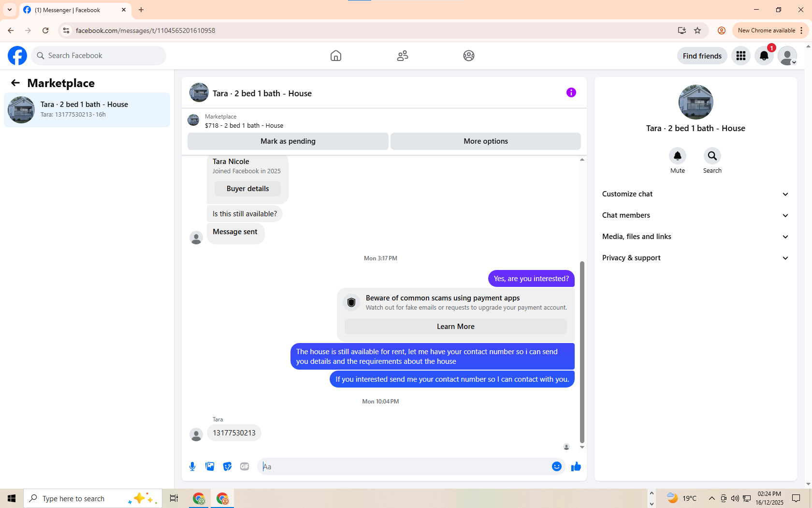Click the Windows taskbar search box
The image size is (812, 508).
pos(92,498)
